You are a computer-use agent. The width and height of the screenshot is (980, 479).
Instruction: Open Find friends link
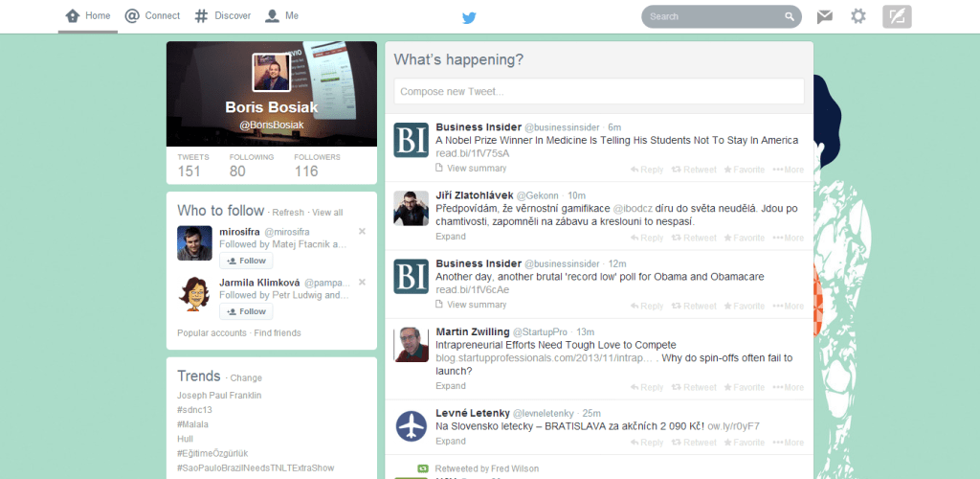coord(278,333)
